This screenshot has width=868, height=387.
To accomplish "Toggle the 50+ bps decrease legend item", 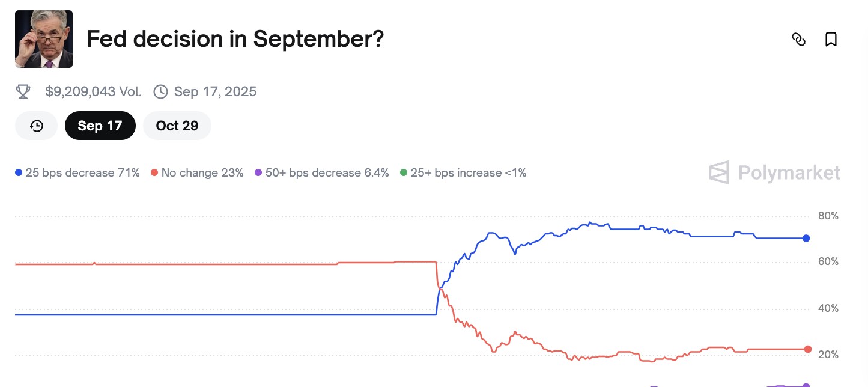I will tap(322, 173).
